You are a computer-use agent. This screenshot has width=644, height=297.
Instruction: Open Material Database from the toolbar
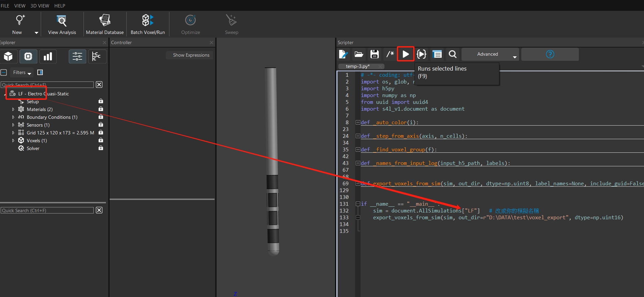pyautogui.click(x=105, y=24)
